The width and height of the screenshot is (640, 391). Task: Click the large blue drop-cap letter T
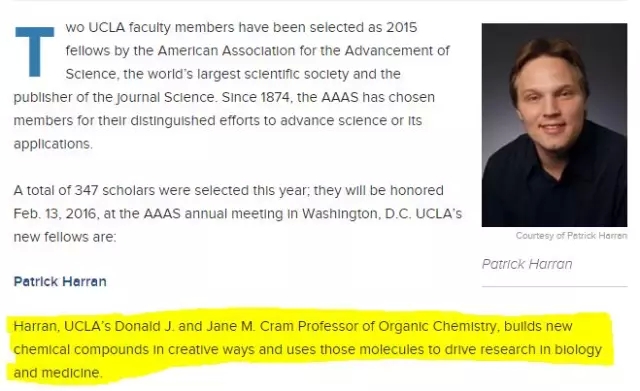pos(35,51)
